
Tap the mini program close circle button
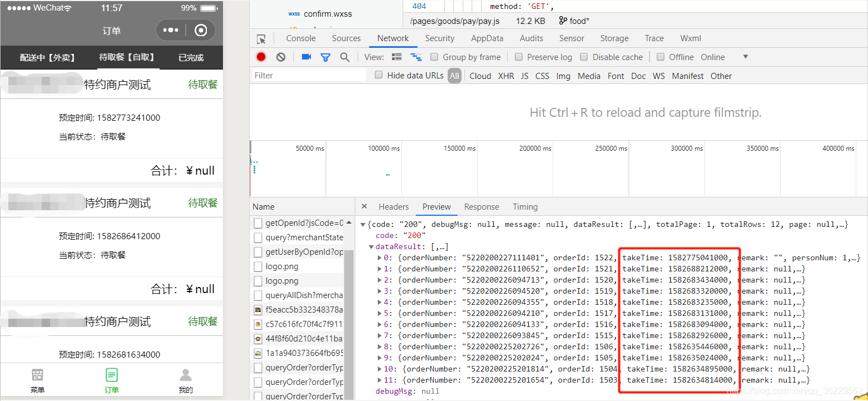click(201, 30)
